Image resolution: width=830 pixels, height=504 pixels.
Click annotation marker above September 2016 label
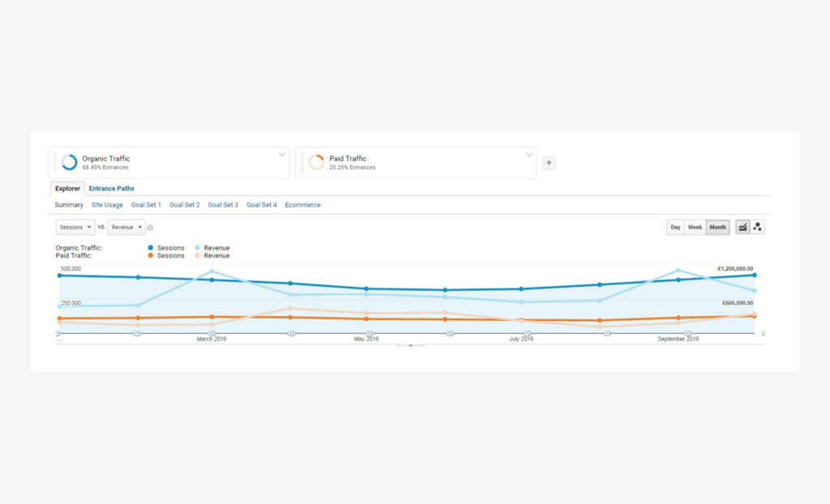pyautogui.click(x=687, y=334)
